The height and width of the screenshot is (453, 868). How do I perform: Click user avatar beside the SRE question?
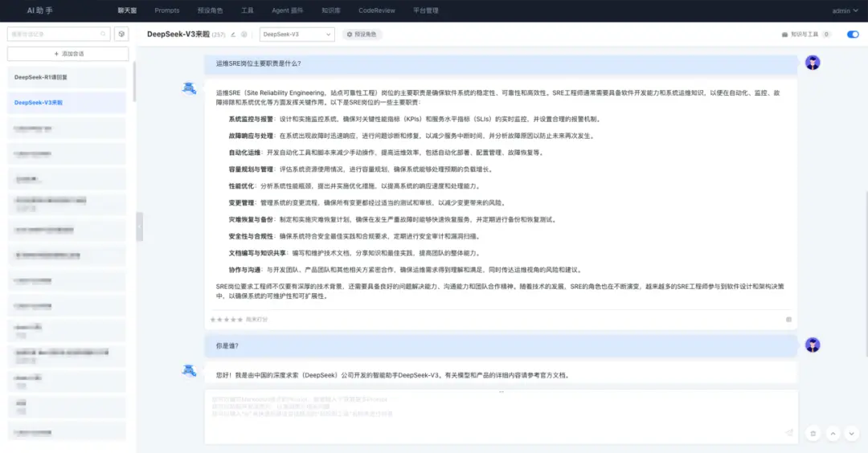813,63
